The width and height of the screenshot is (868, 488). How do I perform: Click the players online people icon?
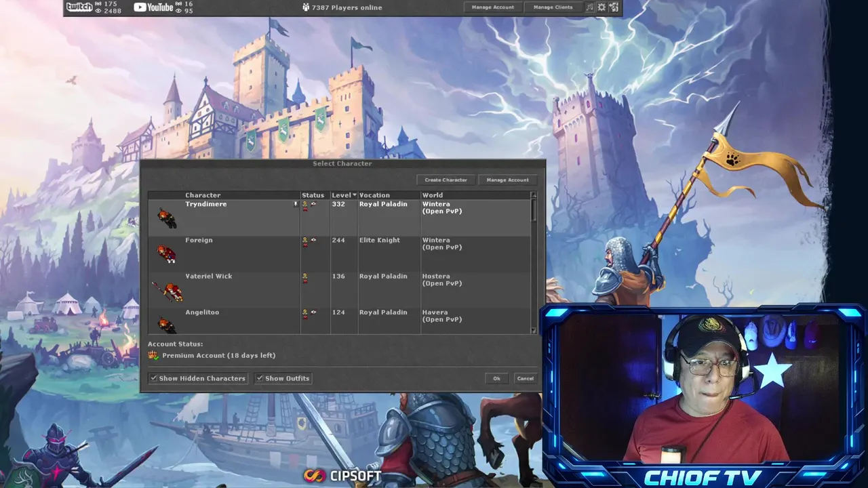(x=306, y=7)
